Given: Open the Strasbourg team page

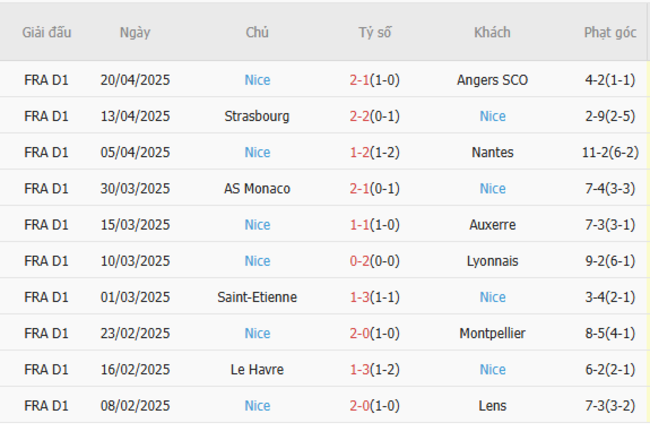Looking at the screenshot, I should pyautogui.click(x=257, y=116).
